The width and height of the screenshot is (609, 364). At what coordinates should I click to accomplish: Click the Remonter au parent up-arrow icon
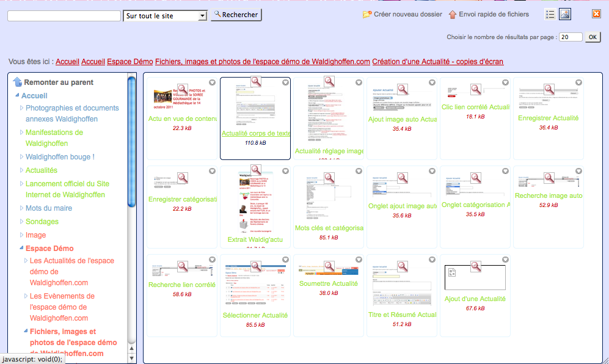(17, 82)
